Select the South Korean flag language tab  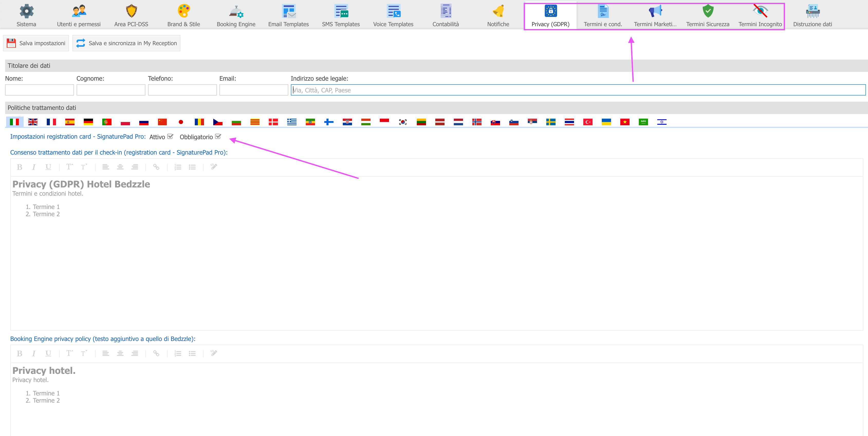click(x=403, y=122)
